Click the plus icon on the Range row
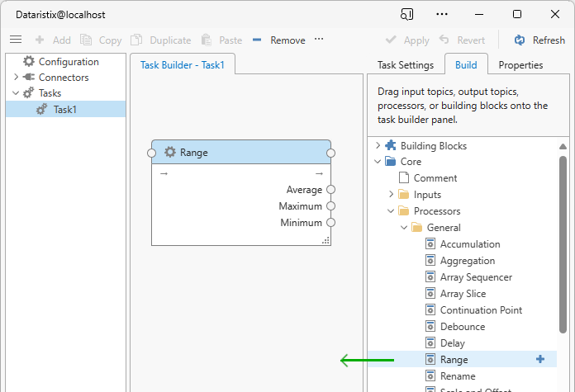The image size is (575, 392). 540,359
